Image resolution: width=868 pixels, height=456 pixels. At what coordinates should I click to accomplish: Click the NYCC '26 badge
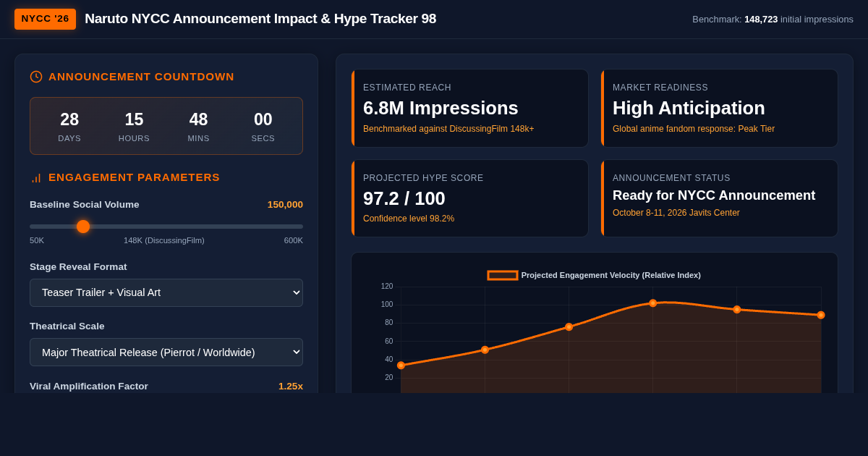[45, 19]
